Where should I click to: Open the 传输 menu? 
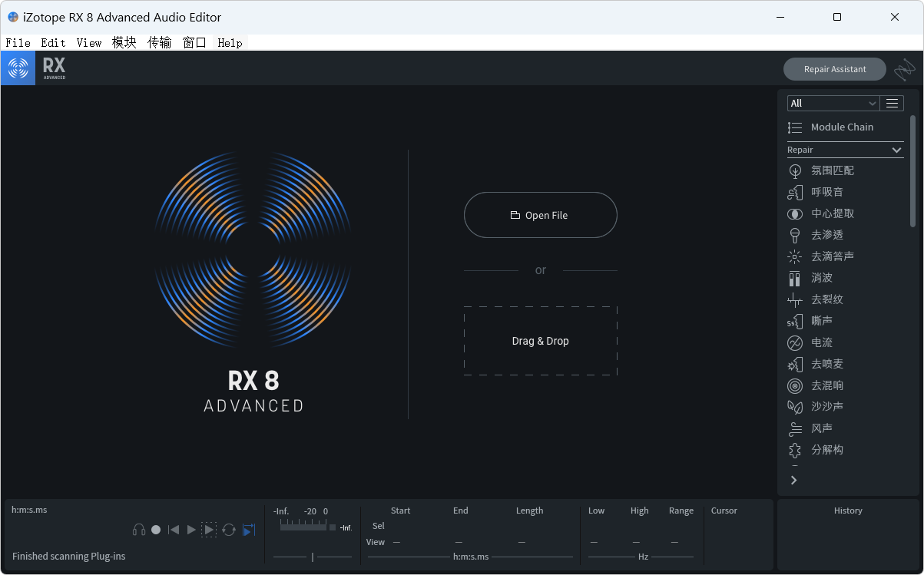[160, 43]
